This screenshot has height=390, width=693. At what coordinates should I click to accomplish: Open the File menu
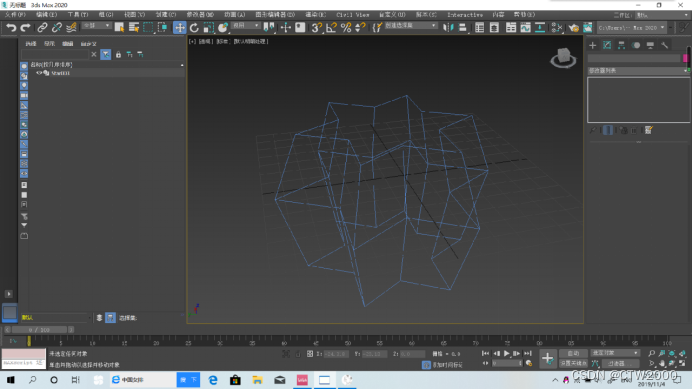pos(15,15)
